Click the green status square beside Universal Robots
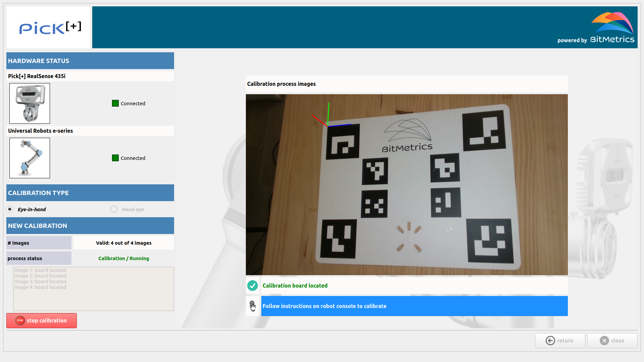644x362 pixels. pos(115,158)
